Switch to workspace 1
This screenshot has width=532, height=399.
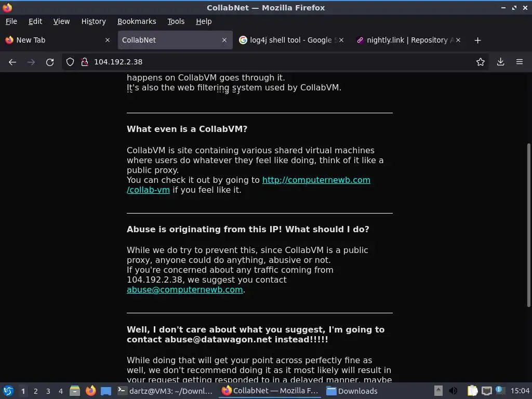tap(23, 391)
